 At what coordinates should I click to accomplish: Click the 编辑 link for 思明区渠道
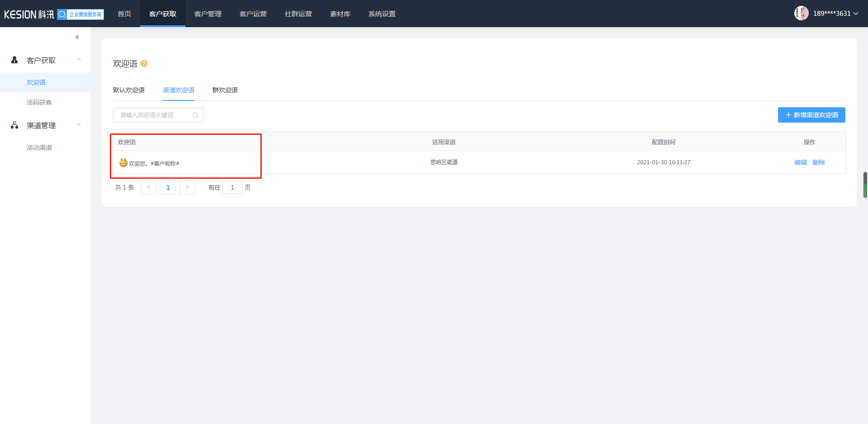801,162
